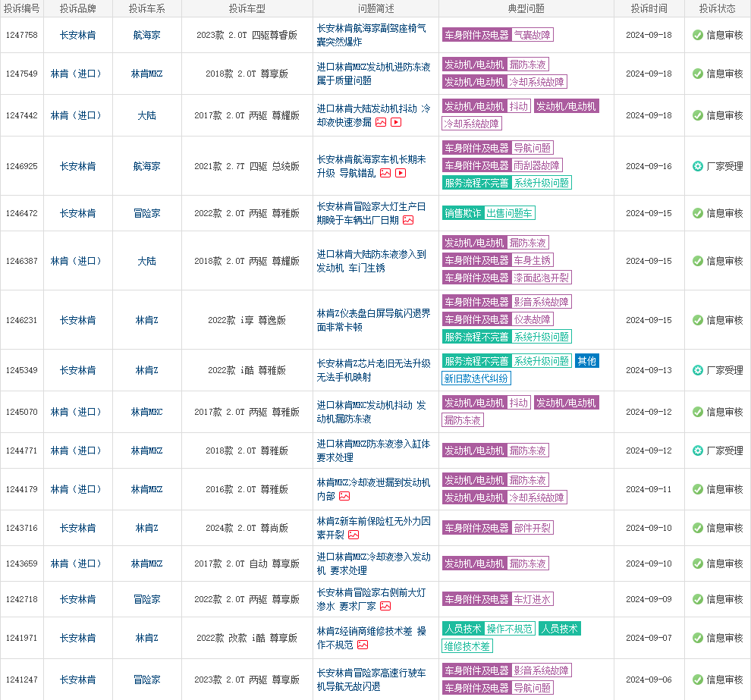The image size is (751, 700).
Task: Open complaint 长安林肯冒险家高速行驶车机导航无故闪退
Action: (x=371, y=680)
